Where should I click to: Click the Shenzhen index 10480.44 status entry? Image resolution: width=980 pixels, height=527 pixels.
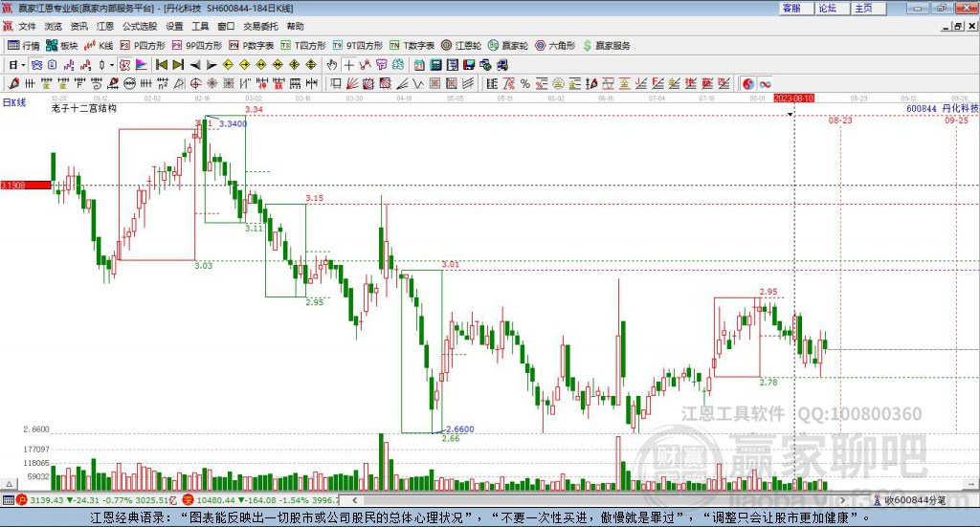tap(260, 500)
